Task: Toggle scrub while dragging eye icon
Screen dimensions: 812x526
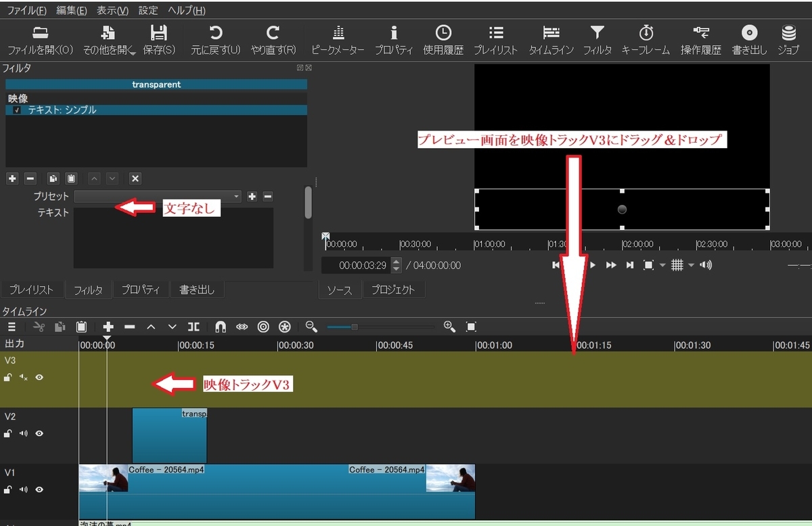Action: pos(242,327)
